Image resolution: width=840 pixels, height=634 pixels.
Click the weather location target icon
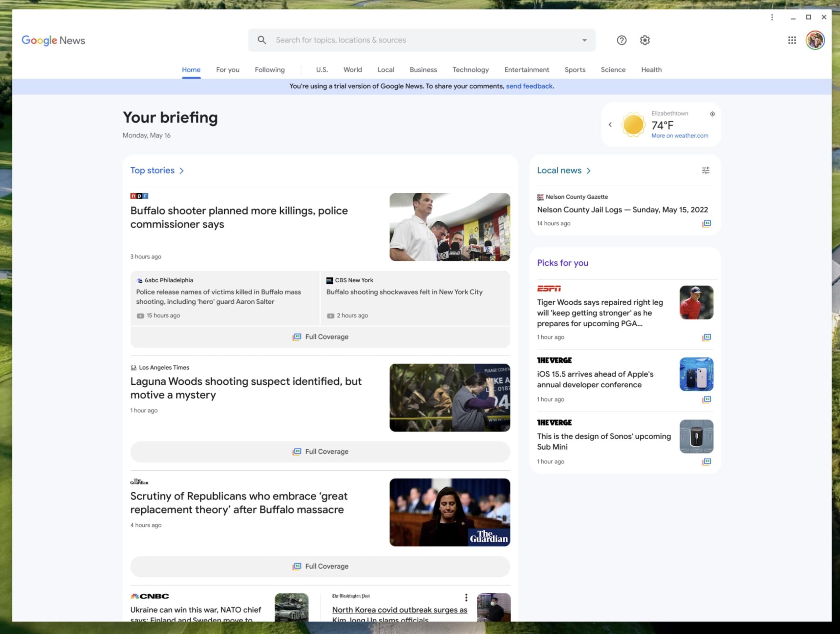point(712,114)
